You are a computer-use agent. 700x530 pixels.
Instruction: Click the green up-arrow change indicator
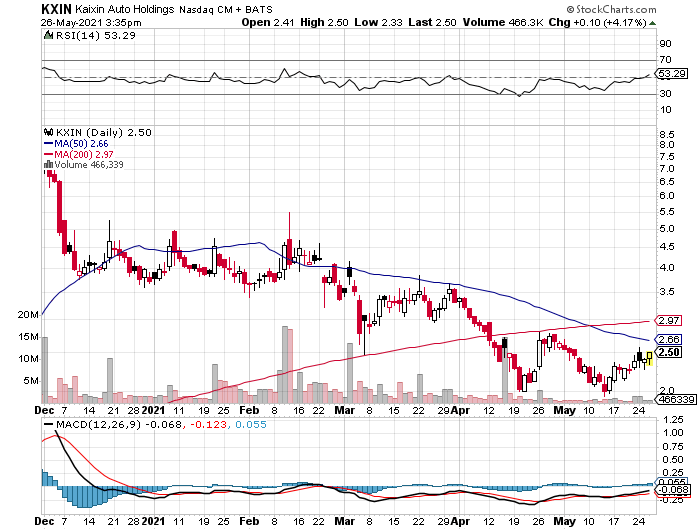[652, 23]
